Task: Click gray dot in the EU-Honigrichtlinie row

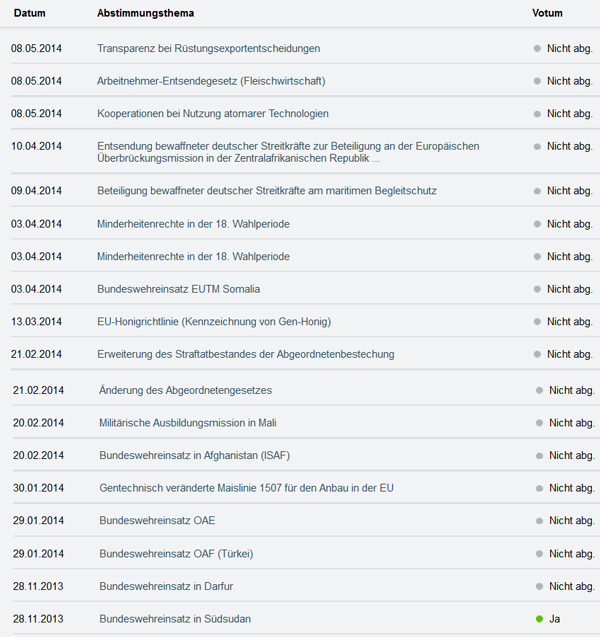Action: pyautogui.click(x=538, y=321)
